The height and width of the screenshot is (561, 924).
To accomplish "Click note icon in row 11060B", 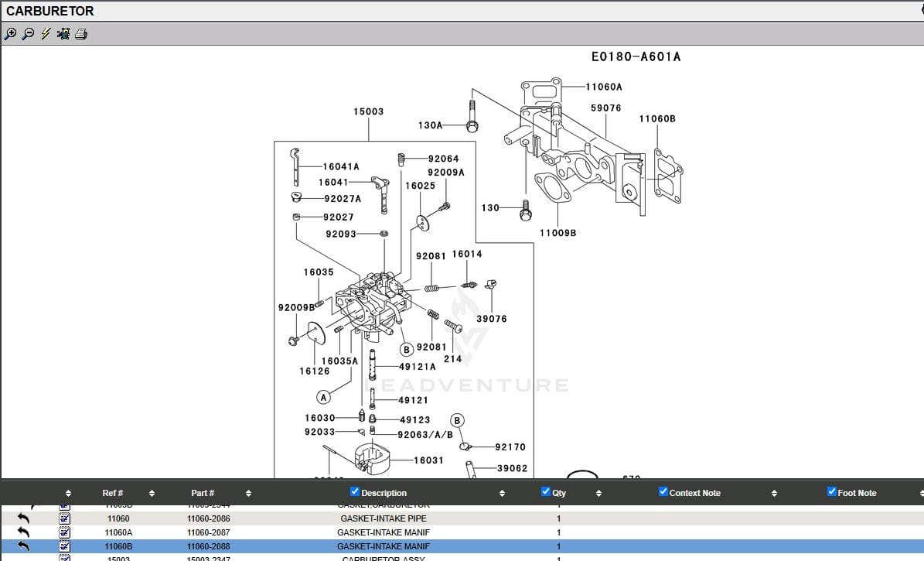I will pyautogui.click(x=65, y=546).
